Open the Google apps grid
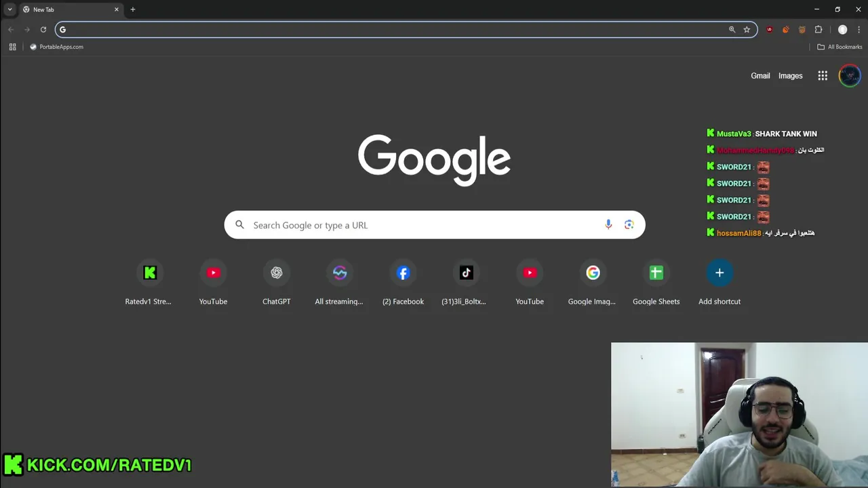This screenshot has height=488, width=868. [x=823, y=76]
